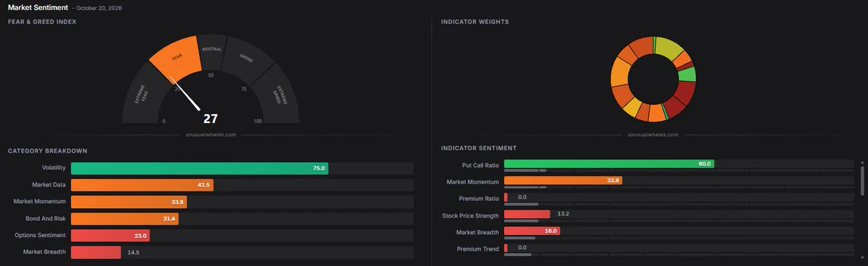Click the green Volatility bar
Image resolution: width=868 pixels, height=266 pixels.
click(200, 168)
